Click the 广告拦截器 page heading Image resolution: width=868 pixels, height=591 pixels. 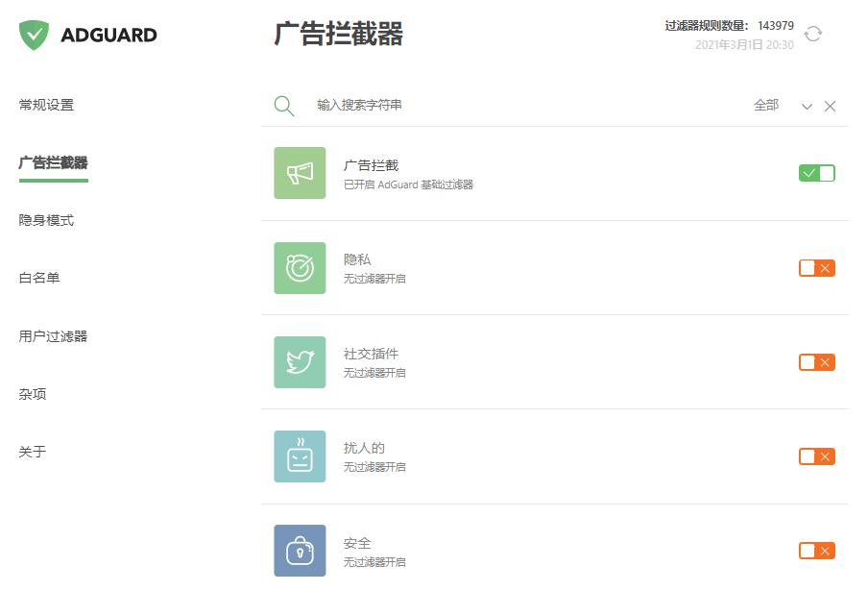coord(338,34)
